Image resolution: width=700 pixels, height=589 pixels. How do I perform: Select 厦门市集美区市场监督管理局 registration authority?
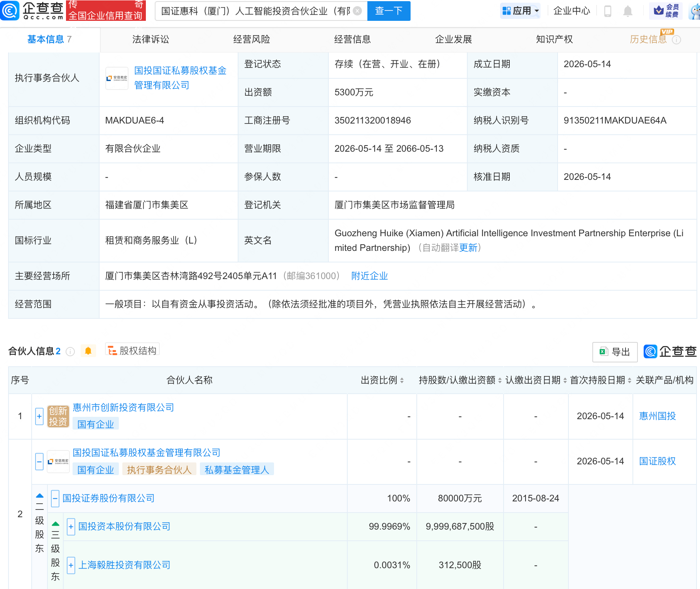394,205
